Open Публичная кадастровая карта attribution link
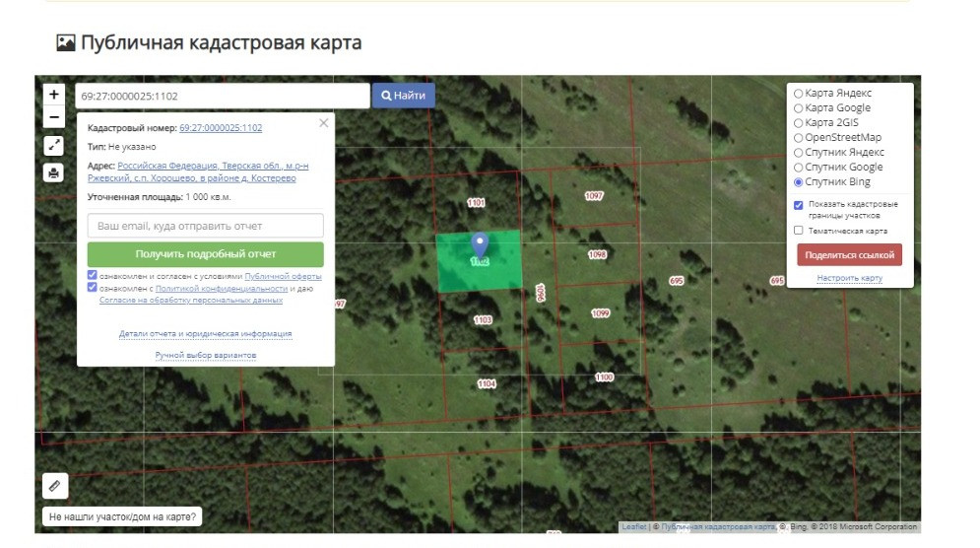 click(718, 526)
